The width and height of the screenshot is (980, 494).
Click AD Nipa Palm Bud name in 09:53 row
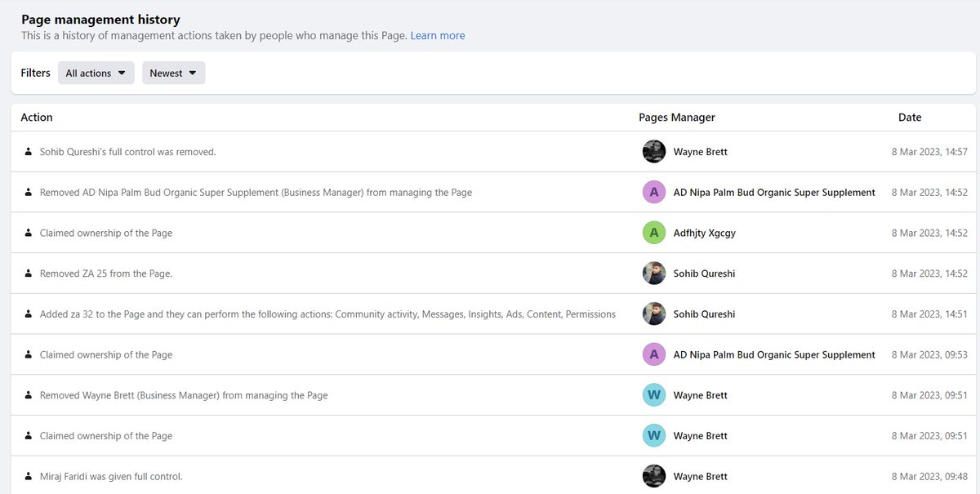click(x=774, y=354)
